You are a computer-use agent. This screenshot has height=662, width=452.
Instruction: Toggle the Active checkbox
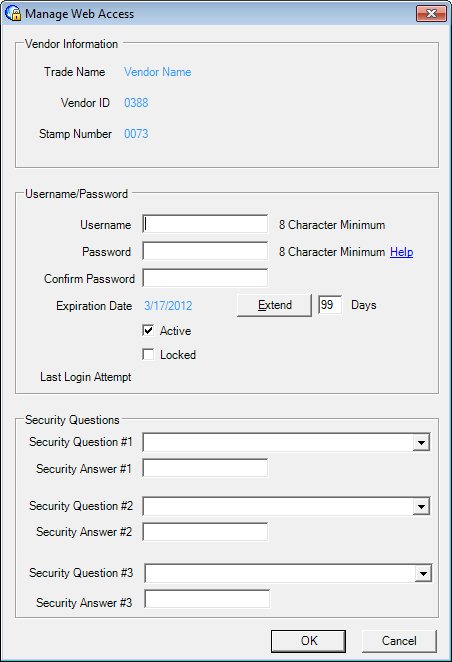148,330
